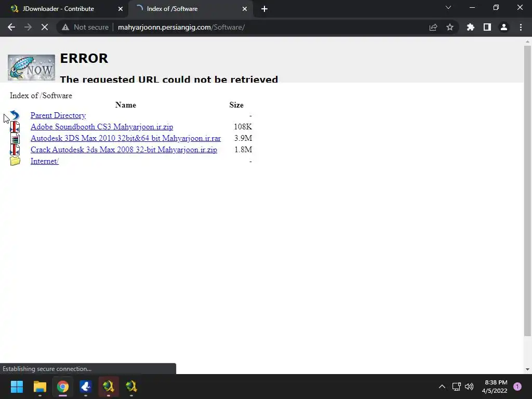The width and height of the screenshot is (532, 399).
Task: Open the notification badge
Action: [x=517, y=387]
